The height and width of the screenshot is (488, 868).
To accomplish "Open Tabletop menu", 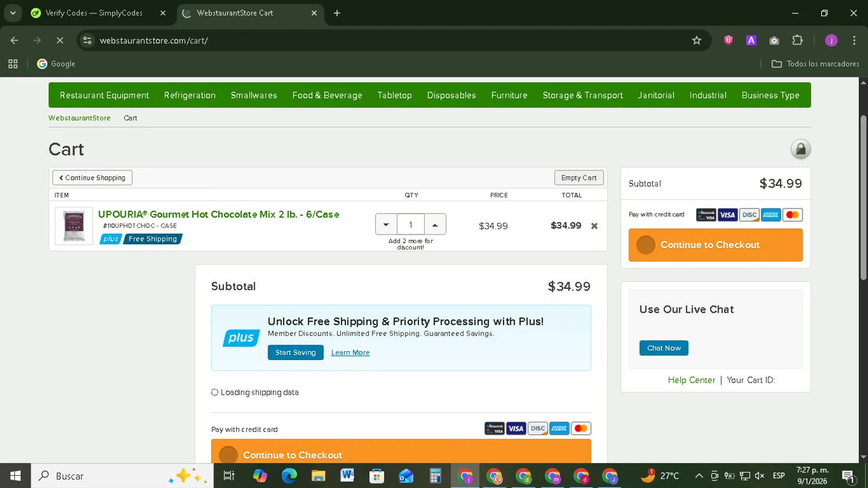I will coord(395,95).
